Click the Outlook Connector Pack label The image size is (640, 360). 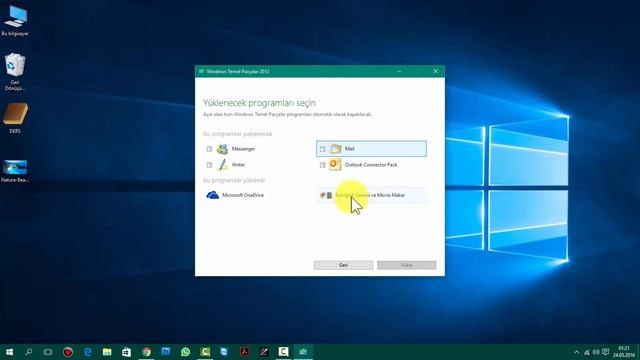coord(371,165)
